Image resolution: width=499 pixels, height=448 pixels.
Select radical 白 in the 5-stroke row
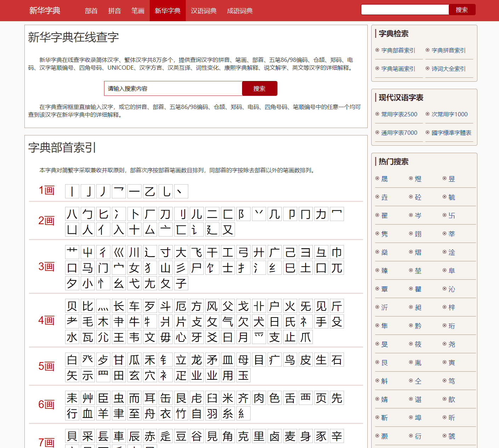pos(72,360)
